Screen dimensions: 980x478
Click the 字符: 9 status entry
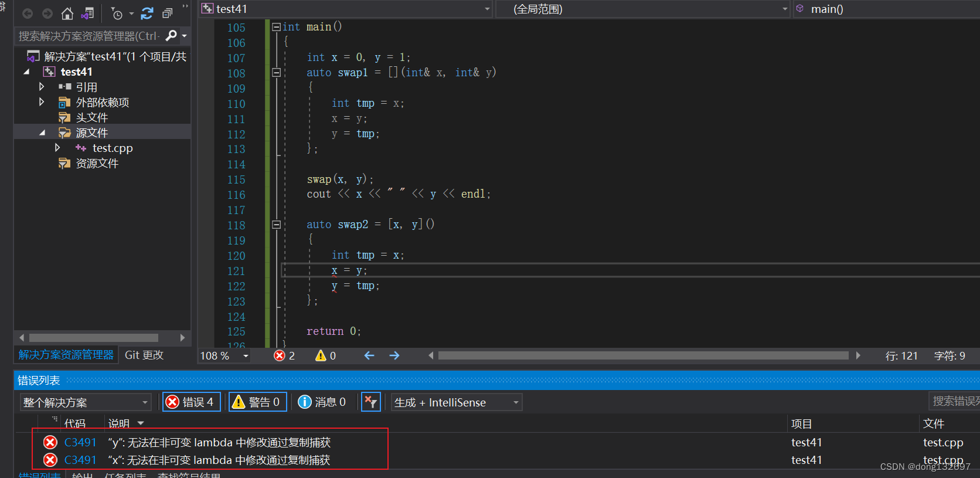950,355
